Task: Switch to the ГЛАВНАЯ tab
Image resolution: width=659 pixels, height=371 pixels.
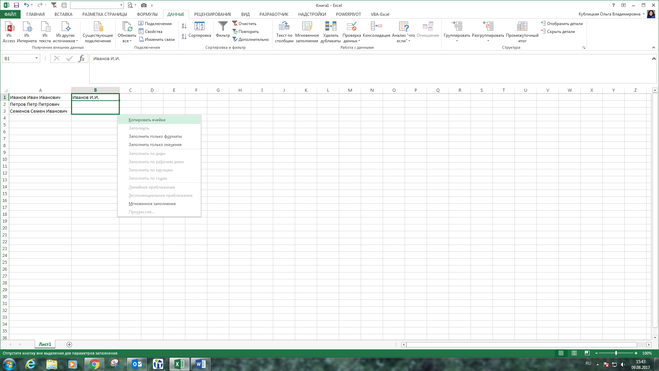Action: [x=35, y=14]
